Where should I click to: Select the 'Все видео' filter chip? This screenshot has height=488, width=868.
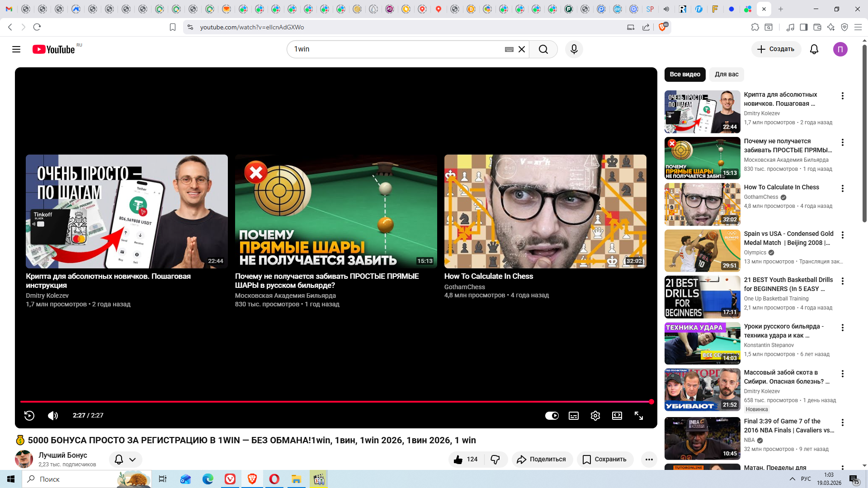685,75
